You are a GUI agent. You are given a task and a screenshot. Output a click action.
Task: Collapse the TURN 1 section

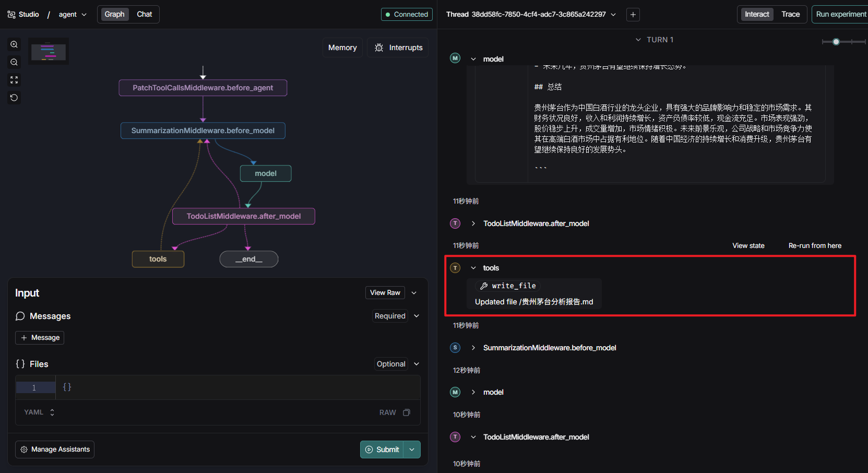[654, 40]
